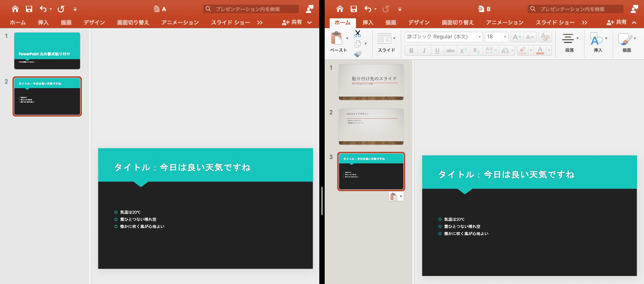The width and height of the screenshot is (644, 284).
Task: Click Save icon in presentation B toolbar
Action: pos(354,9)
